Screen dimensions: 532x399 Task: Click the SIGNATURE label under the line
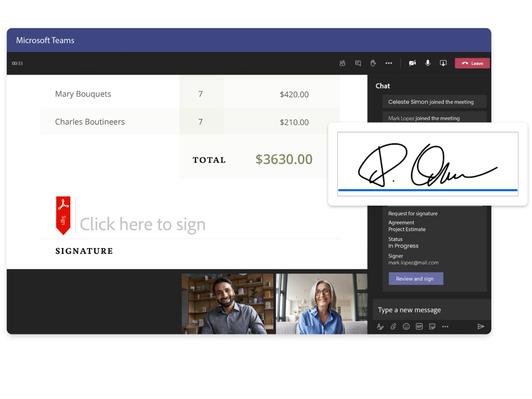pos(84,251)
